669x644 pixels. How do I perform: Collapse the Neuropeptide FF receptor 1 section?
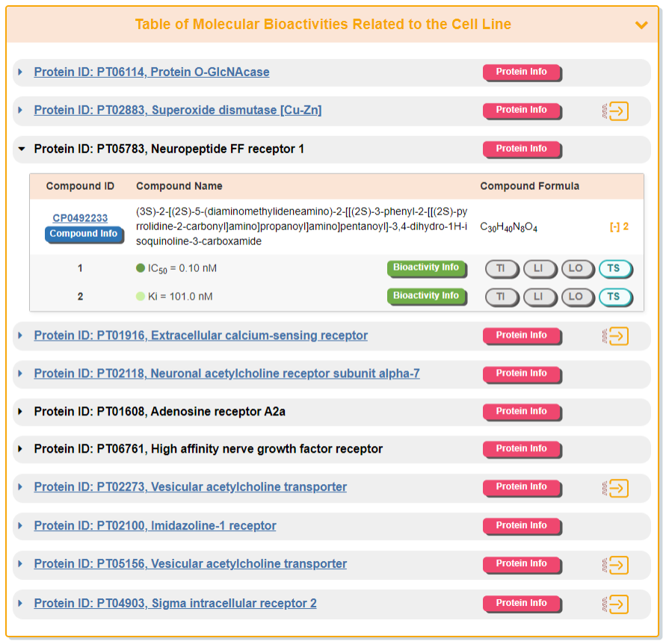(20, 149)
